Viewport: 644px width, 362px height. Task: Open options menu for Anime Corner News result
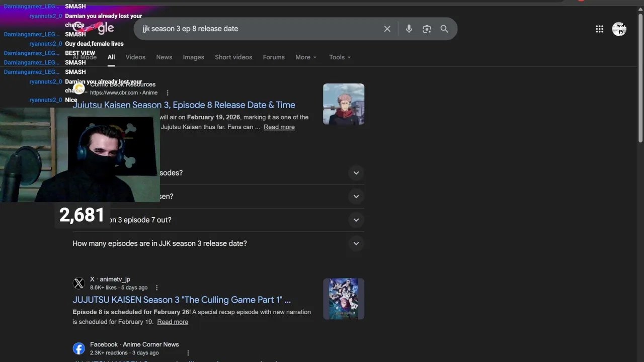click(188, 353)
